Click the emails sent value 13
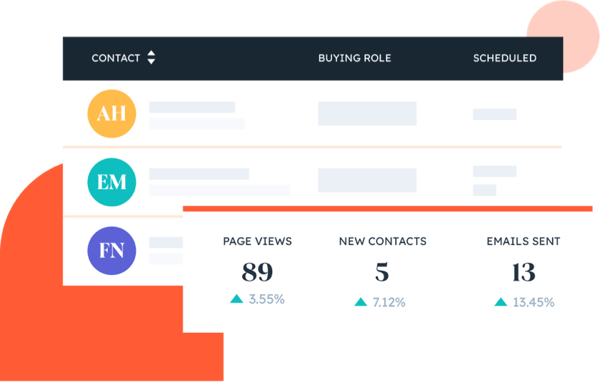 [x=523, y=272]
